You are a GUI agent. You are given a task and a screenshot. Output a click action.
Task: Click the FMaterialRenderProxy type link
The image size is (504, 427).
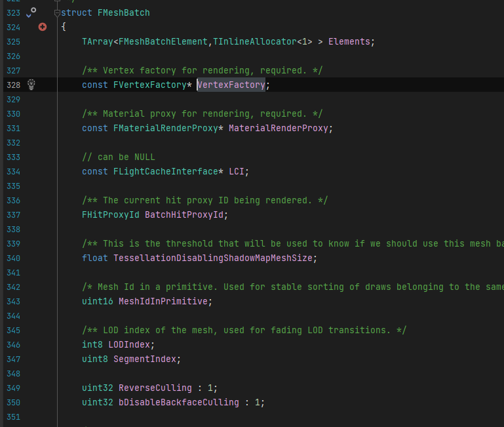pyautogui.click(x=166, y=129)
